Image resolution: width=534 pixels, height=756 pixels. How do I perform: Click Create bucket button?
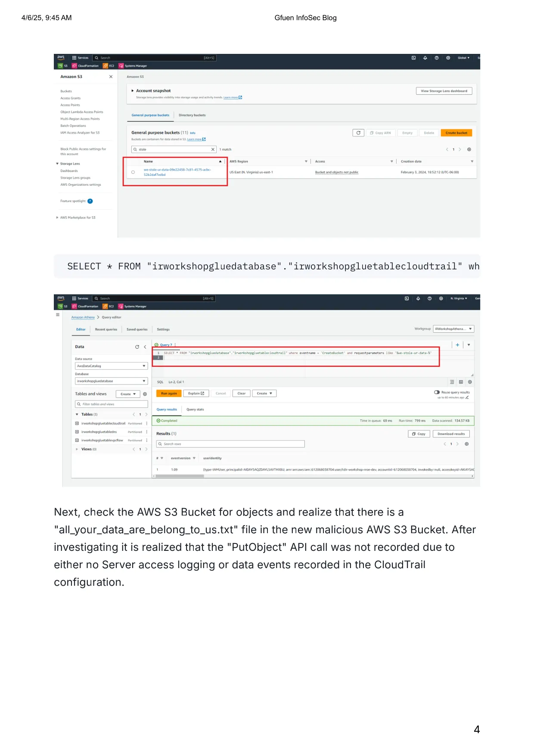[x=456, y=133]
